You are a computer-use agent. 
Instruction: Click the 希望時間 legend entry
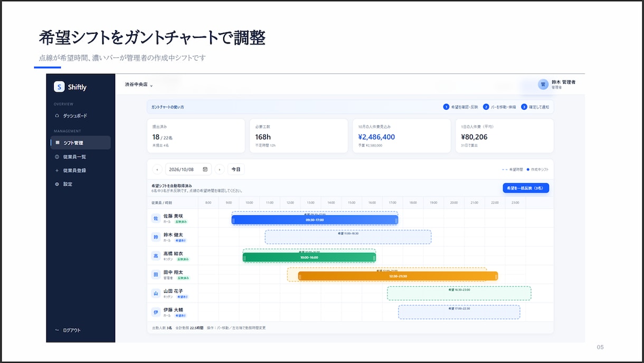click(512, 170)
